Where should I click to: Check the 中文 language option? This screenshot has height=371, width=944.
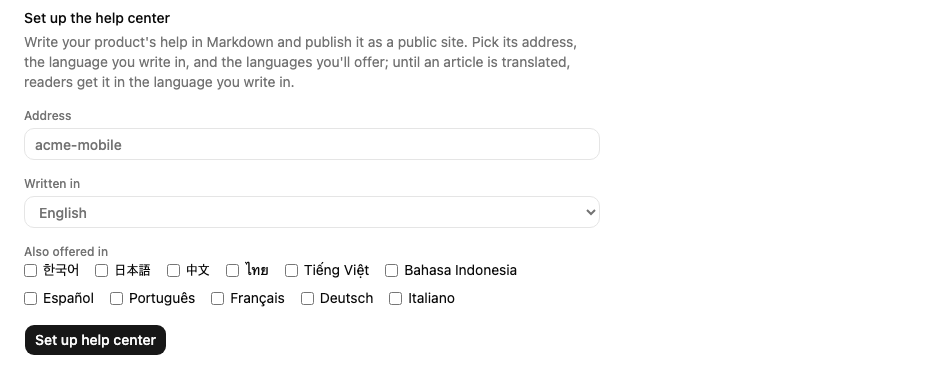click(173, 271)
